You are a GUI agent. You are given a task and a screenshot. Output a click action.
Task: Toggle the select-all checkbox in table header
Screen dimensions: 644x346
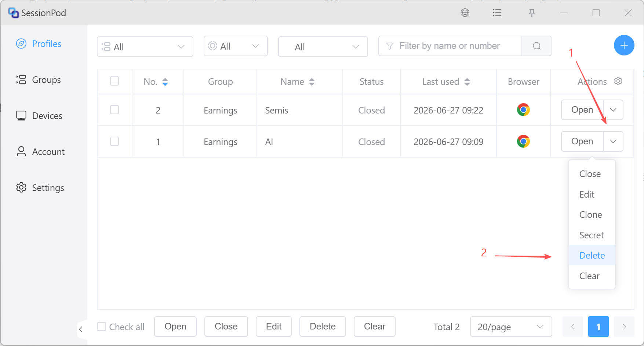114,81
